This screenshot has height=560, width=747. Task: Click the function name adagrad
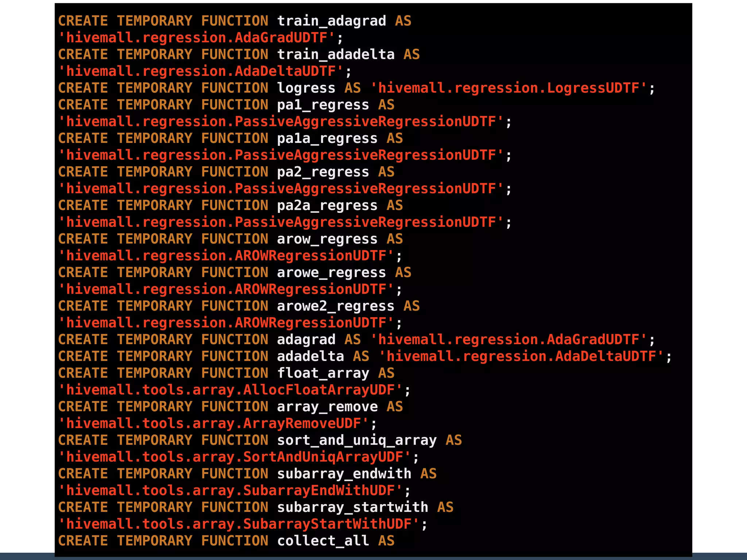[306, 340]
